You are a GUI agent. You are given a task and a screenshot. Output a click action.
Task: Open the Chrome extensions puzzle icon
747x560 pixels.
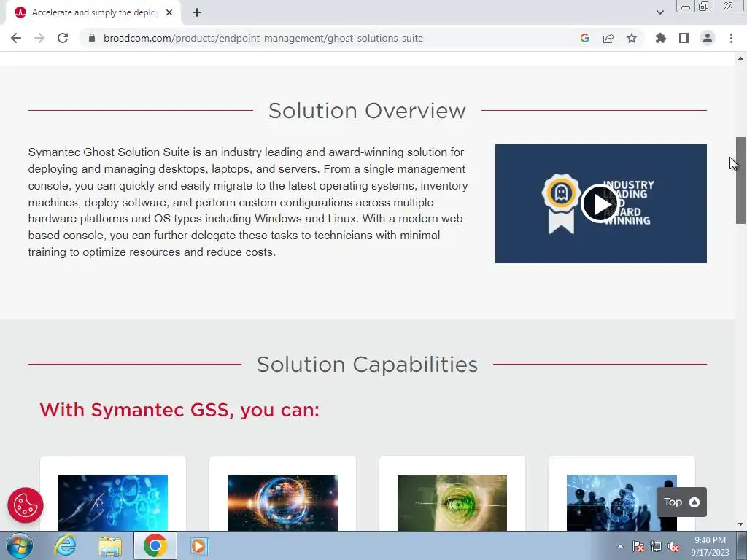point(661,38)
